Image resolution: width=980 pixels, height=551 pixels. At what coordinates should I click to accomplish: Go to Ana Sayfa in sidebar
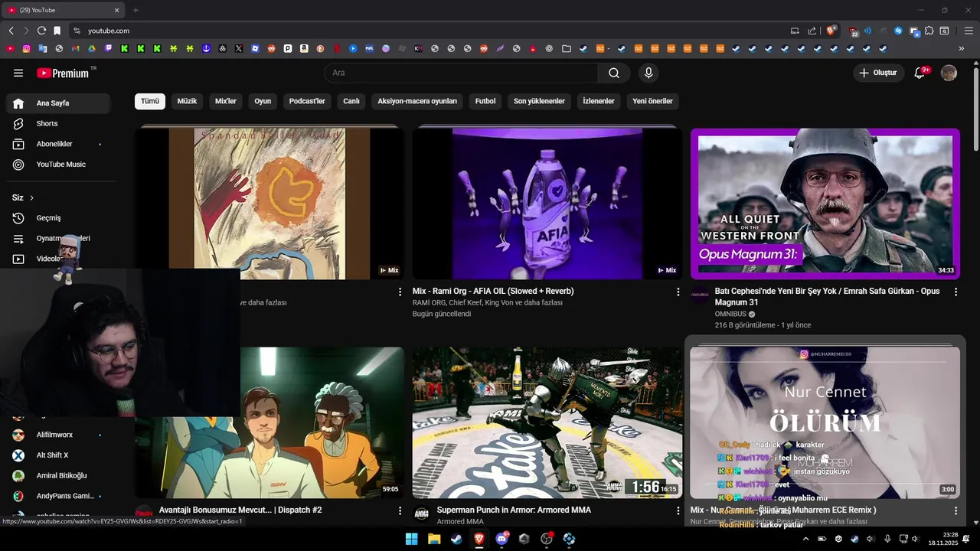point(60,103)
